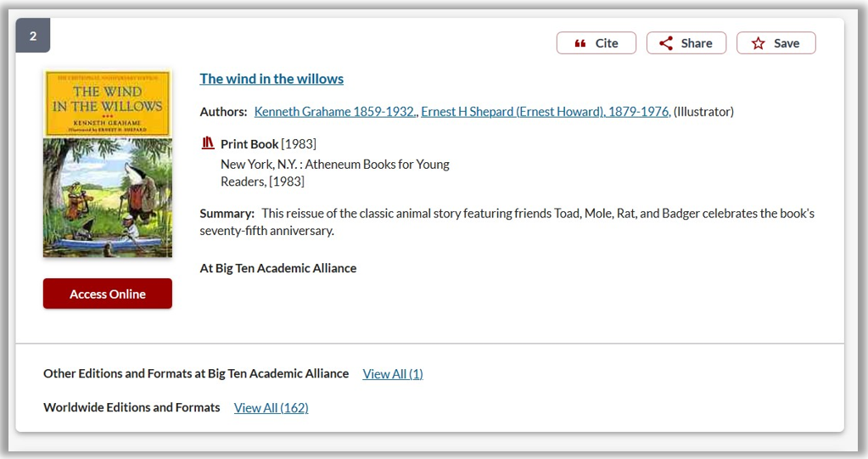Open the Share button
The height and width of the screenshot is (459, 868).
point(686,43)
